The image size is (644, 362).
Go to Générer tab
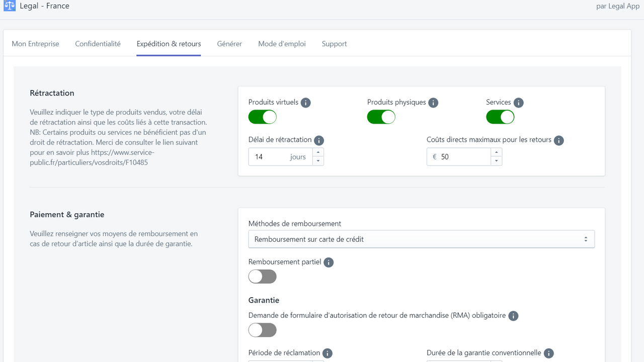[x=229, y=44]
